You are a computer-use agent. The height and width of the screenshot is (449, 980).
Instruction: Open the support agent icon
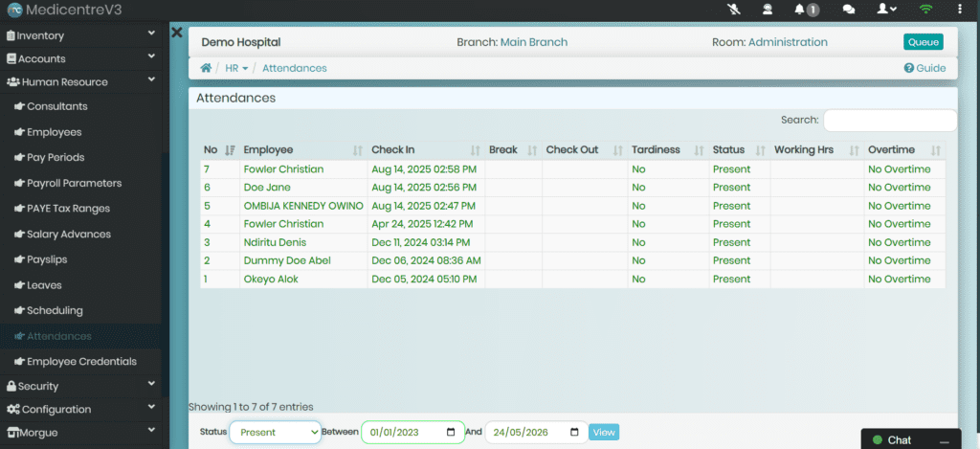[767, 10]
